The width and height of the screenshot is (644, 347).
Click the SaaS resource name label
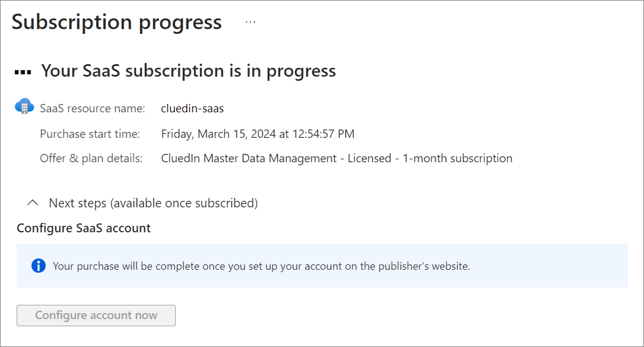(x=92, y=109)
